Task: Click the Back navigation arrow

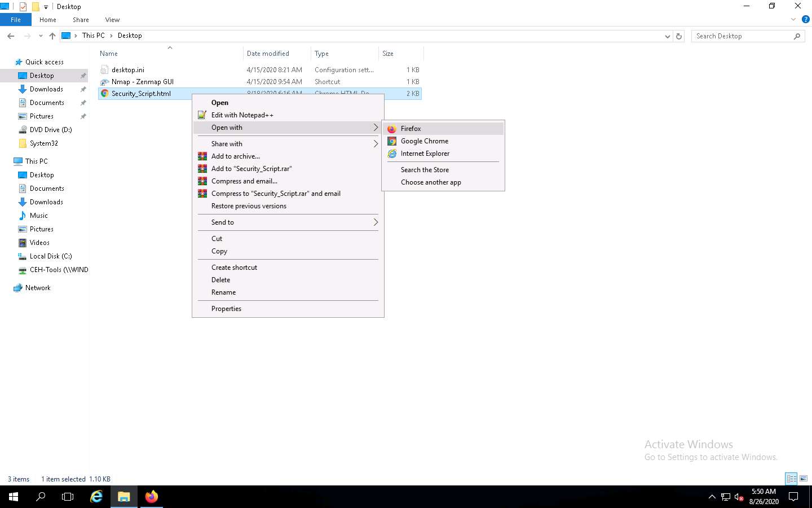Action: pyautogui.click(x=11, y=36)
